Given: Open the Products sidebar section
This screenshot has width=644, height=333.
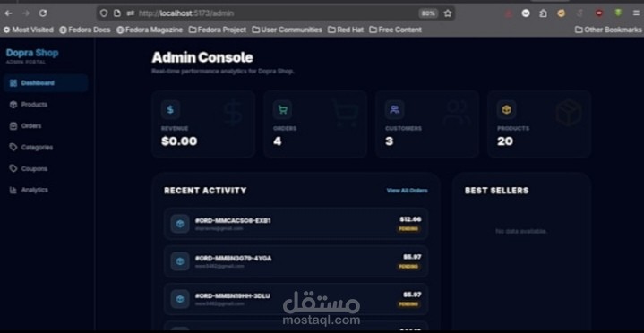Looking at the screenshot, I should coord(29,105).
